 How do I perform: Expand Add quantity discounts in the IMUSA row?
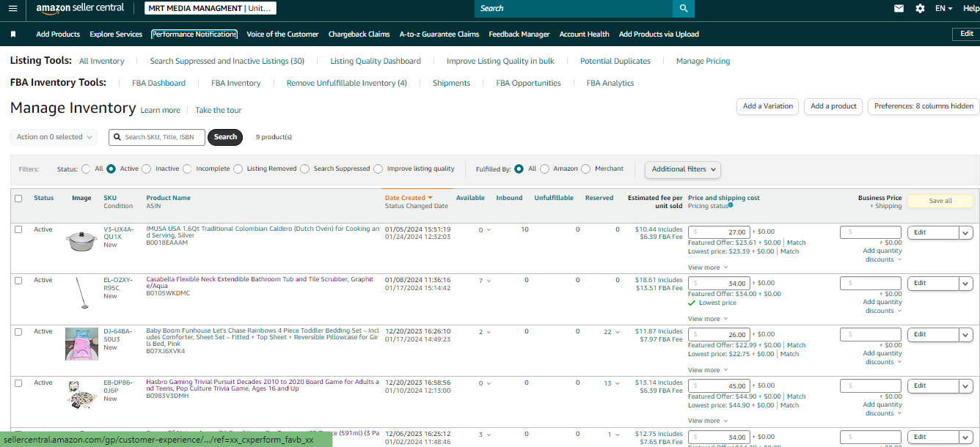(x=882, y=255)
